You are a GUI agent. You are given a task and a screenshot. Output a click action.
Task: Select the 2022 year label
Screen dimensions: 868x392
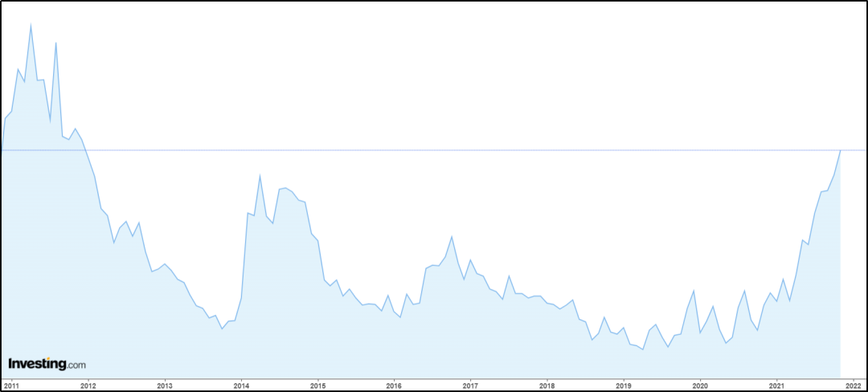pyautogui.click(x=854, y=385)
